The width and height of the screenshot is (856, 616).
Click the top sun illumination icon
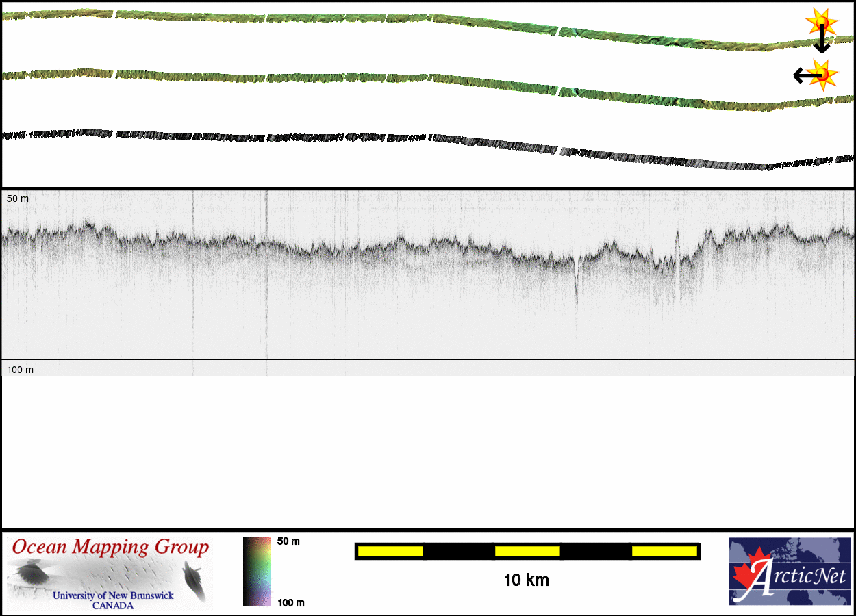820,22
